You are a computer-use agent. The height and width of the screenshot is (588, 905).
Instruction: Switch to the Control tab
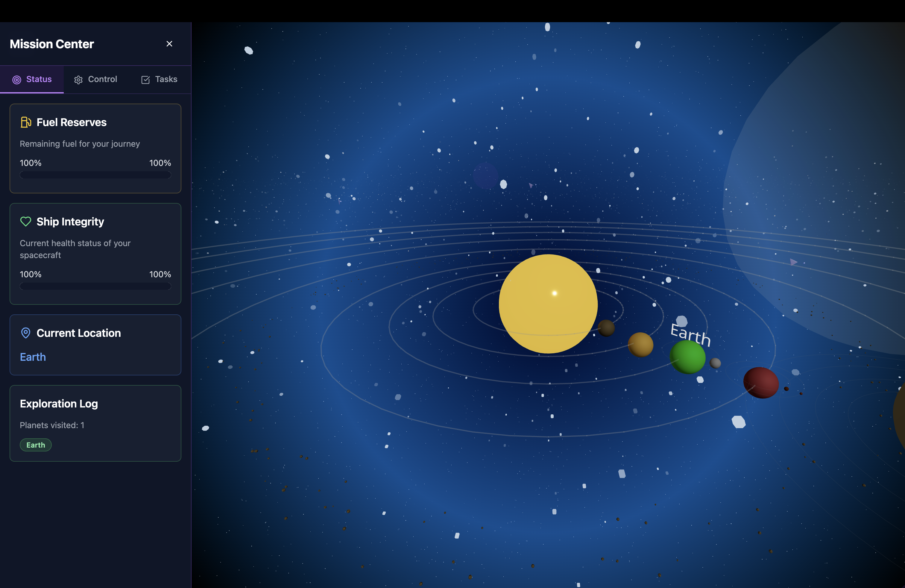pos(95,80)
